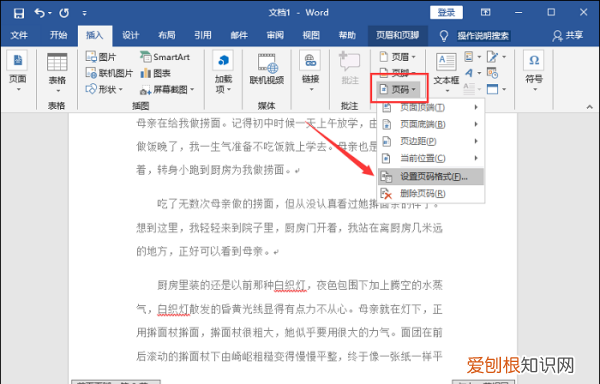This screenshot has width=600, height=384.
Task: Open the 文本框 text box dropdown
Action: (446, 73)
